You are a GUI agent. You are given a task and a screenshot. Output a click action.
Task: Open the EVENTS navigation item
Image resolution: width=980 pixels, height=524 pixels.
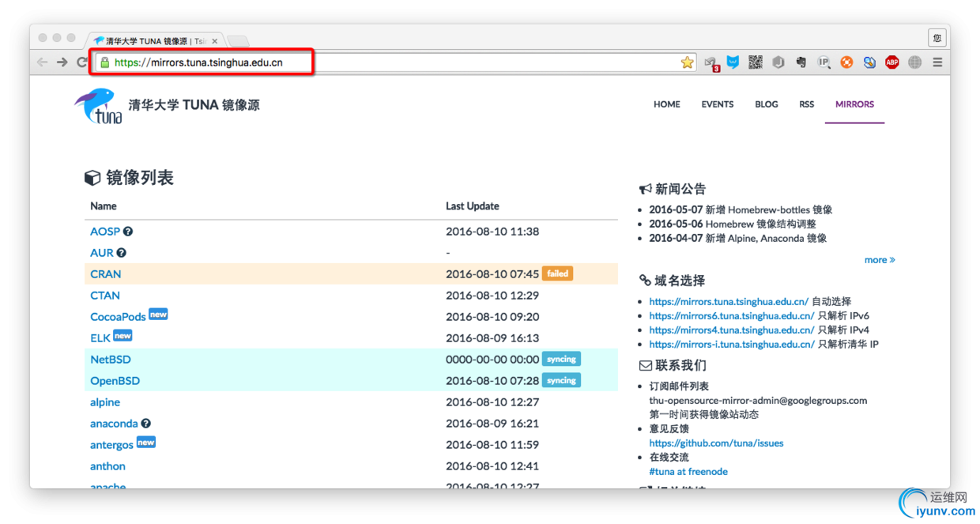(x=718, y=104)
